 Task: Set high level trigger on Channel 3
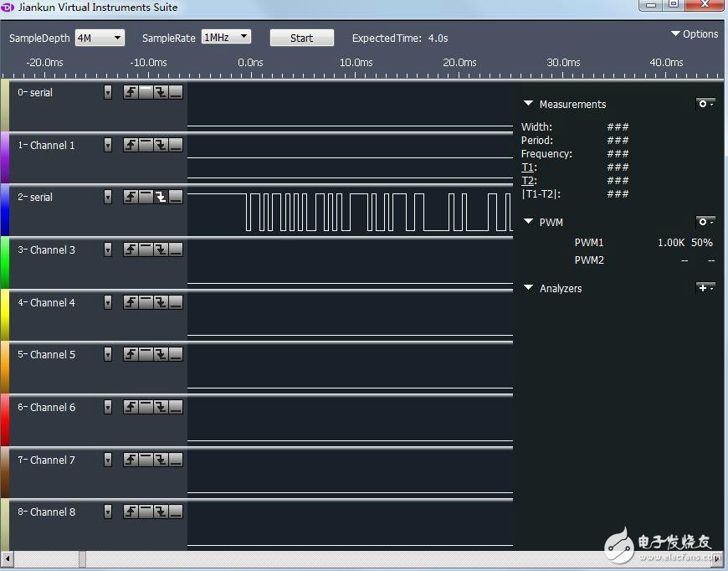[x=146, y=249]
